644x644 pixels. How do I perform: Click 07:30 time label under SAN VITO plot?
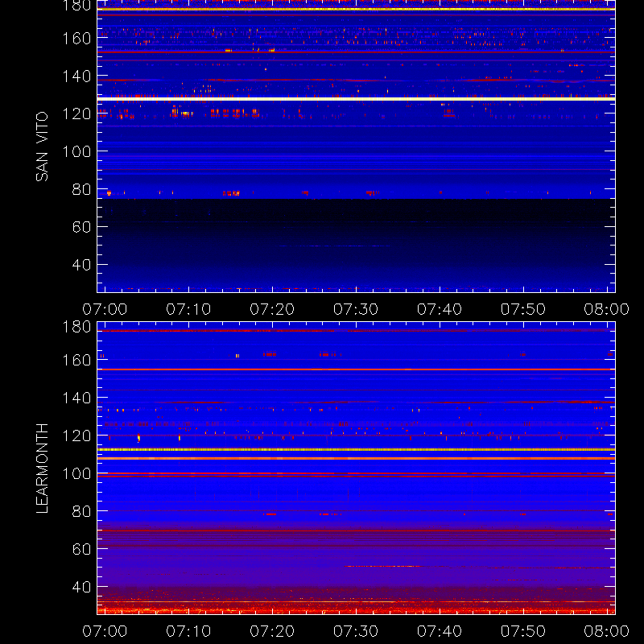pos(356,309)
